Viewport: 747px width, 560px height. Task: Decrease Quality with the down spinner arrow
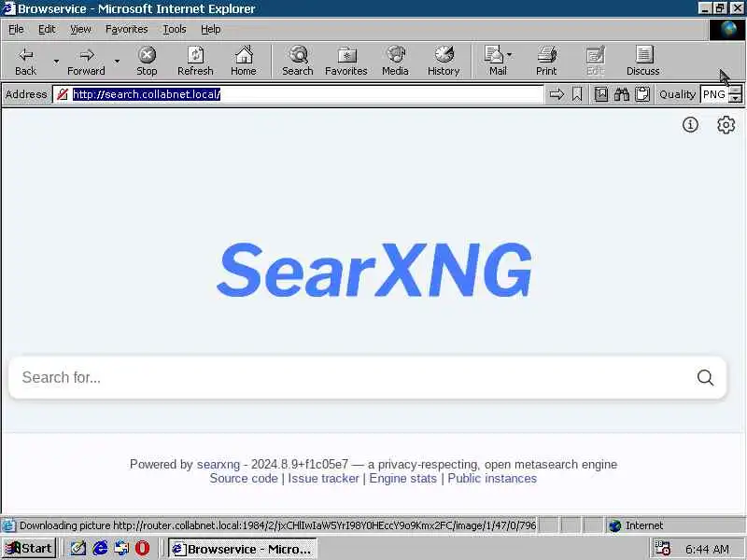pyautogui.click(x=736, y=99)
